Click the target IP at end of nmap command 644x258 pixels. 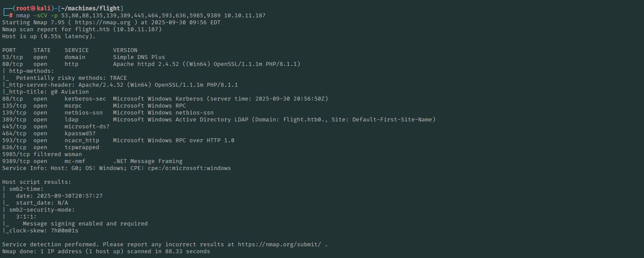[x=244, y=15]
